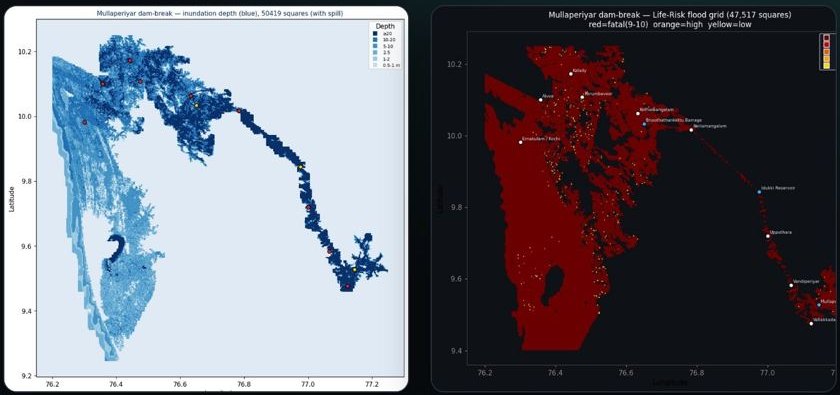Click the Aluva white marker dot
The image size is (840, 395).
pos(541,100)
